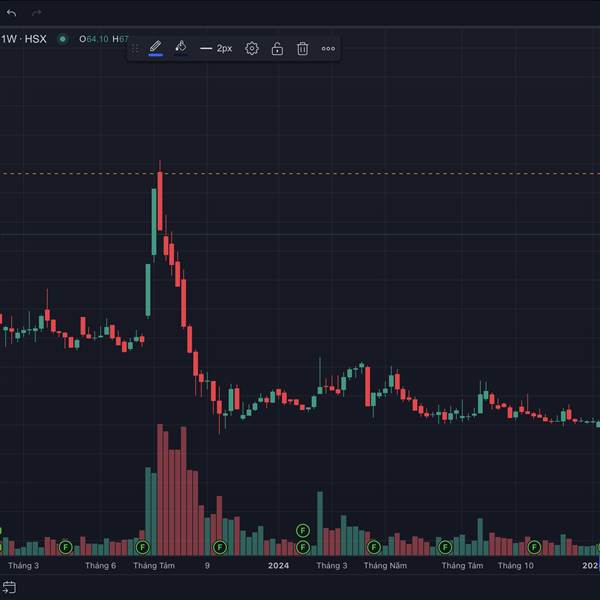Image resolution: width=600 pixels, height=600 pixels.
Task: Open the line color pencil tool
Action: click(x=155, y=48)
